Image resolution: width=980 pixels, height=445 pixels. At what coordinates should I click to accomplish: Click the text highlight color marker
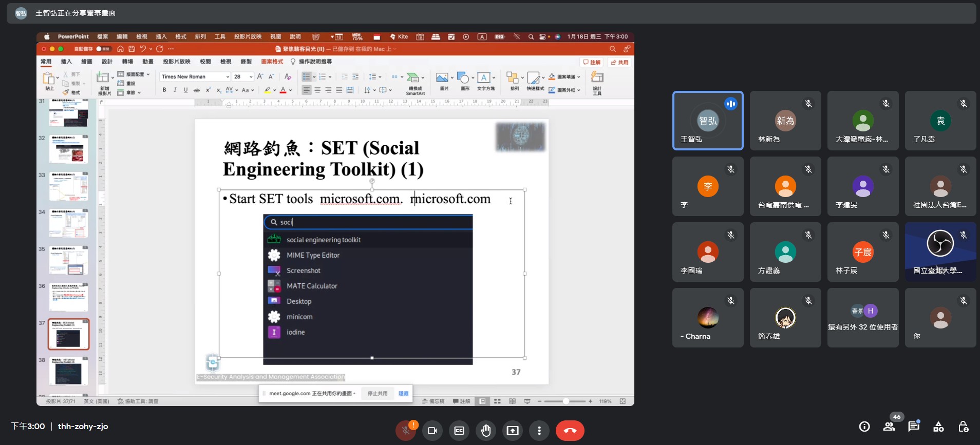point(267,90)
